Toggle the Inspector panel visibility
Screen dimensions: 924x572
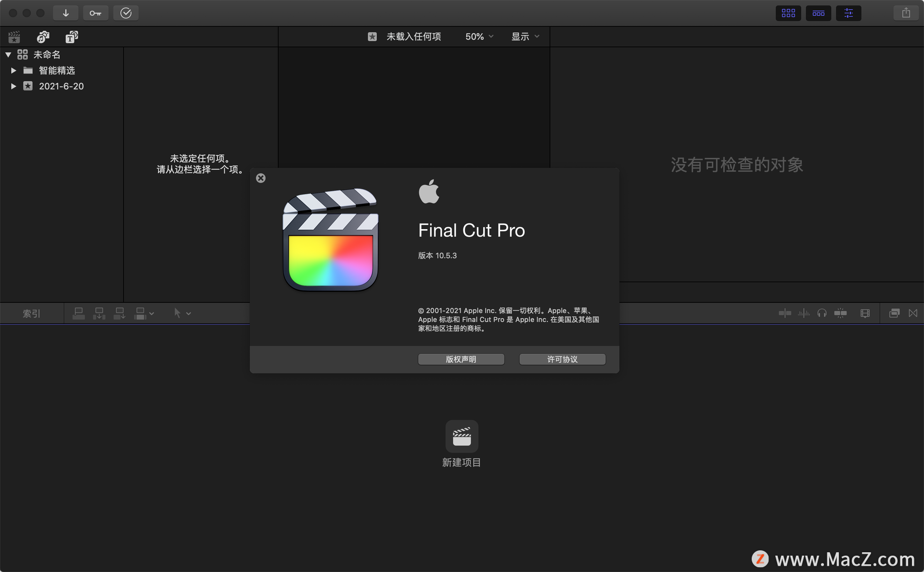tap(848, 13)
